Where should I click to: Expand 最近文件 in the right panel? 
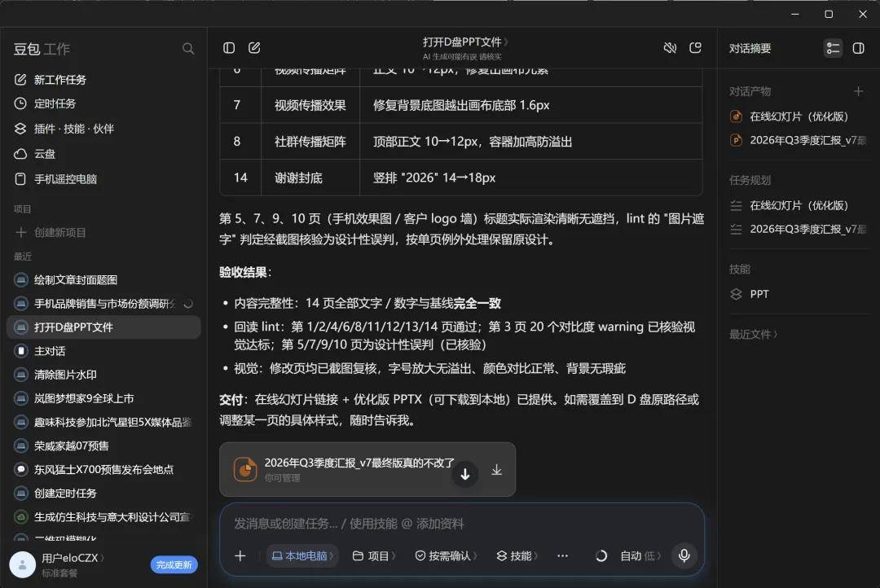tap(753, 335)
